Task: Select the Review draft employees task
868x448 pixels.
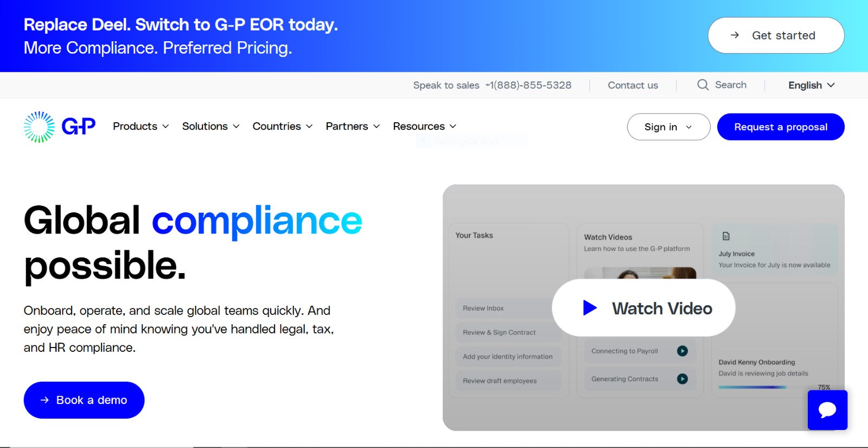Action: [x=508, y=381]
